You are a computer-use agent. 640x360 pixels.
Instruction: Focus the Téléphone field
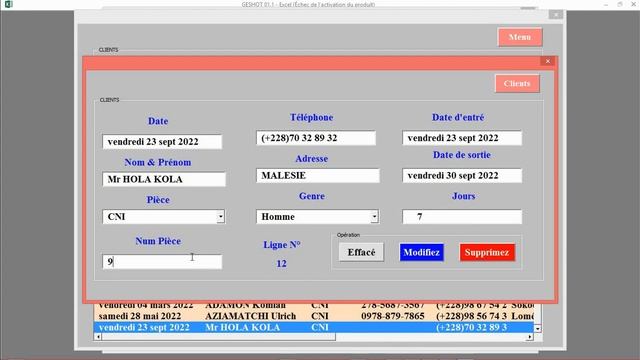click(x=316, y=138)
